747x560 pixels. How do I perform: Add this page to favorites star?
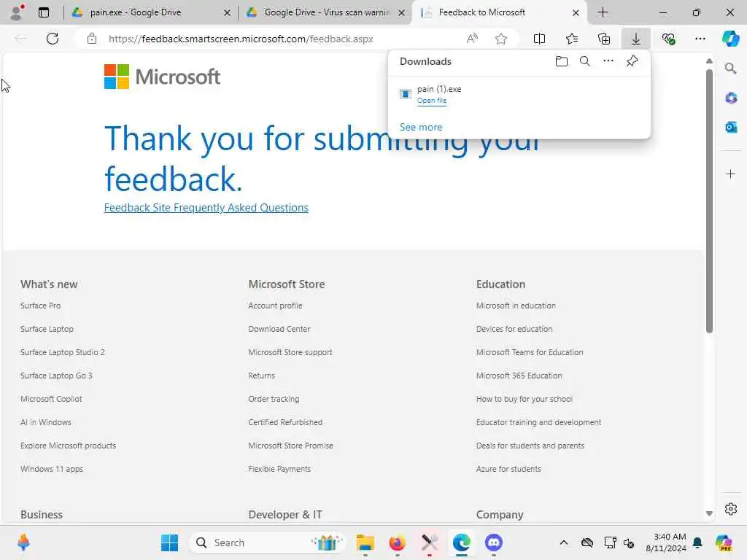tap(500, 39)
